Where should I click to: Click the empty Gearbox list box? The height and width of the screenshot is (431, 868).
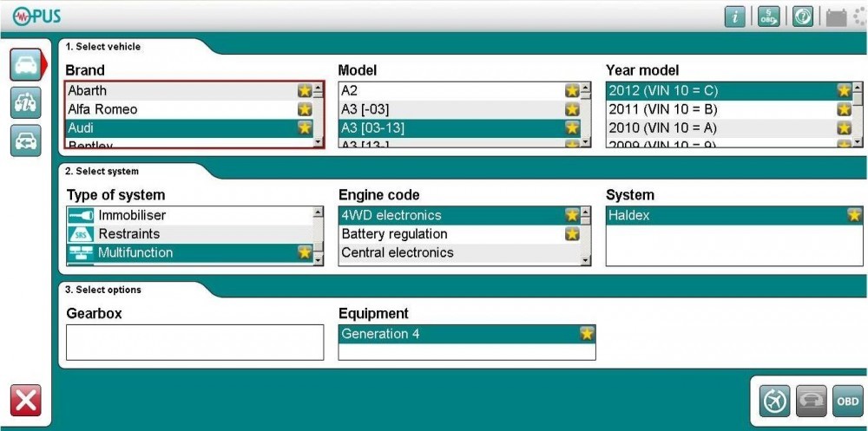(194, 343)
